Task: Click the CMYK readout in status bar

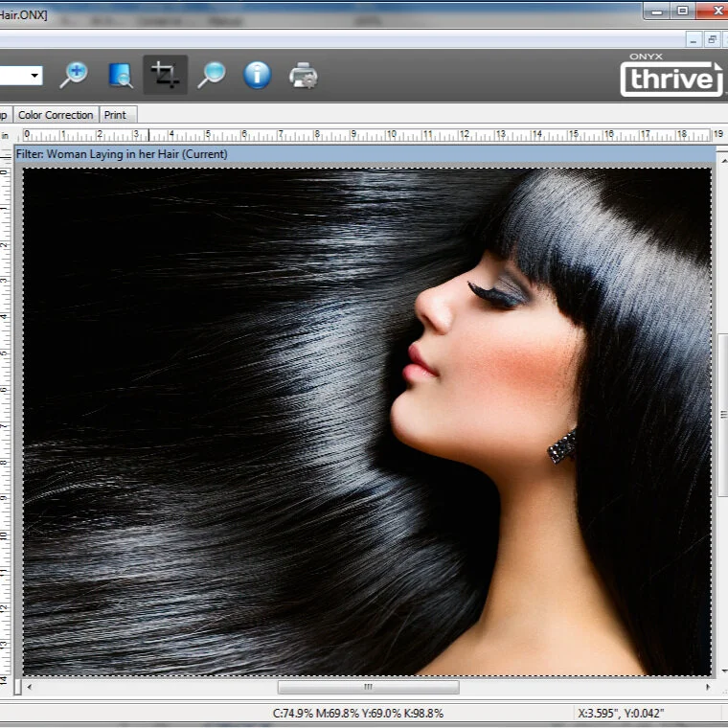Action: (358, 713)
